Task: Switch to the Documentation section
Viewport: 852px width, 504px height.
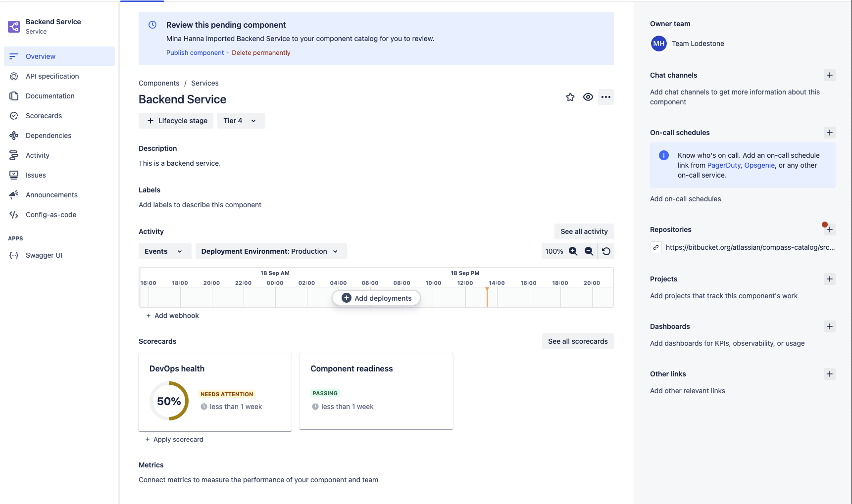Action: point(50,95)
